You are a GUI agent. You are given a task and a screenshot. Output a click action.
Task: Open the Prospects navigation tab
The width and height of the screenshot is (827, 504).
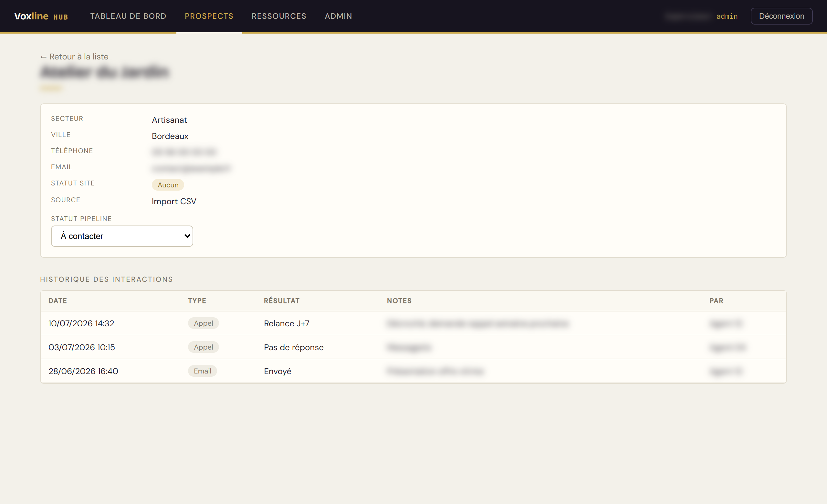click(209, 16)
